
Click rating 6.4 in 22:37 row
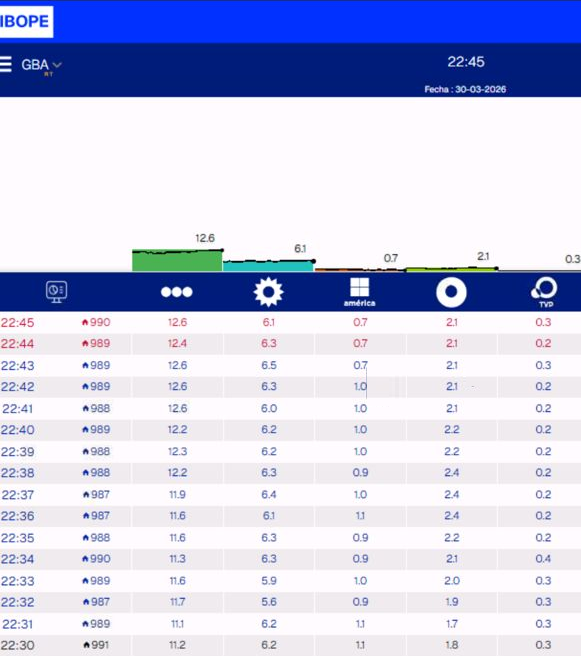tap(269, 495)
